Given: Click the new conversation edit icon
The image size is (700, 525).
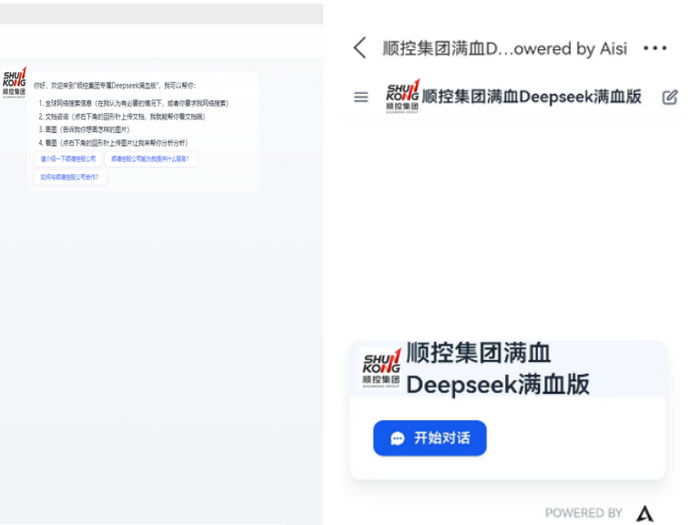Looking at the screenshot, I should pyautogui.click(x=670, y=97).
